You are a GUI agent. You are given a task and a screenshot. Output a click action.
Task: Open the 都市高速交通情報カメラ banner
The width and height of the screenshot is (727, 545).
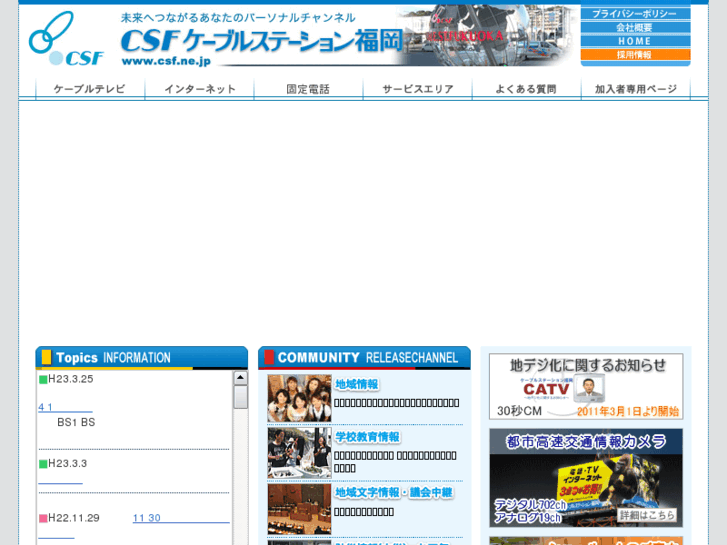click(x=586, y=478)
